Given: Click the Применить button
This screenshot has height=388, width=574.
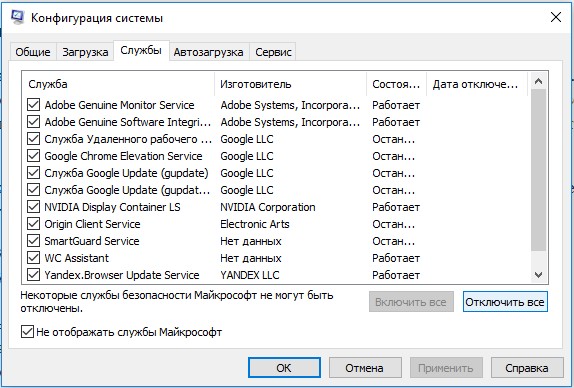Looking at the screenshot, I should tap(446, 368).
